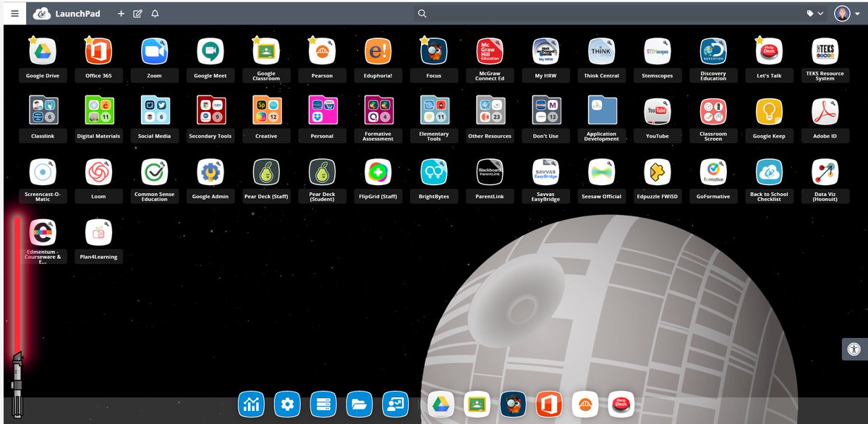
Task: Open Formative Assessment folder
Action: pyautogui.click(x=378, y=111)
